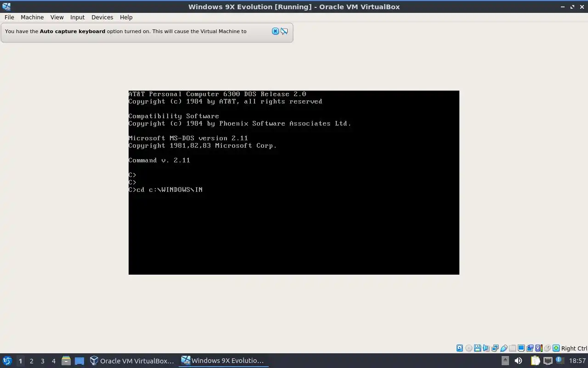This screenshot has height=368, width=588.
Task: Close the VirtualBox VM window
Action: pyautogui.click(x=582, y=7)
